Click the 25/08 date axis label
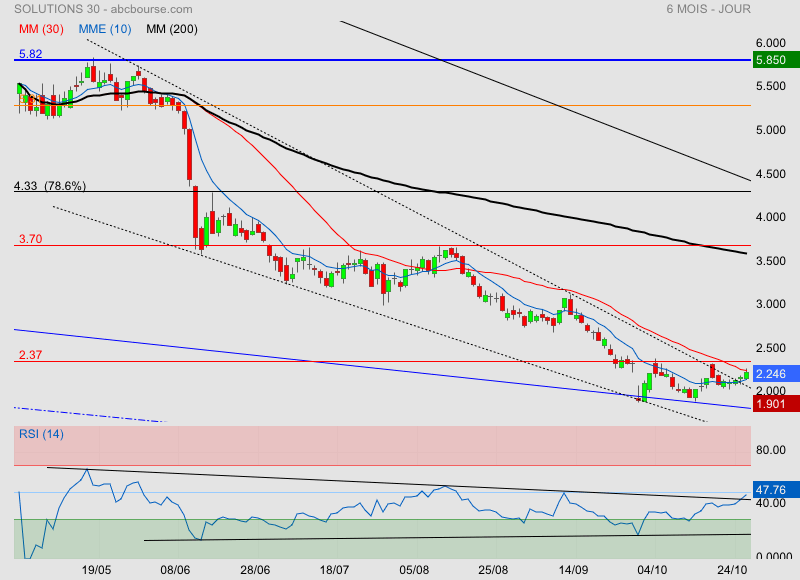This screenshot has height=580, width=800. click(x=493, y=569)
